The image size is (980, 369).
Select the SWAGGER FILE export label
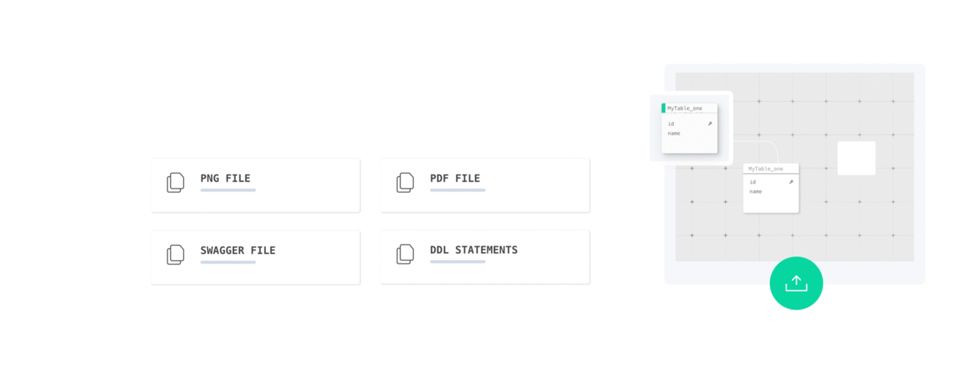pyautogui.click(x=238, y=250)
